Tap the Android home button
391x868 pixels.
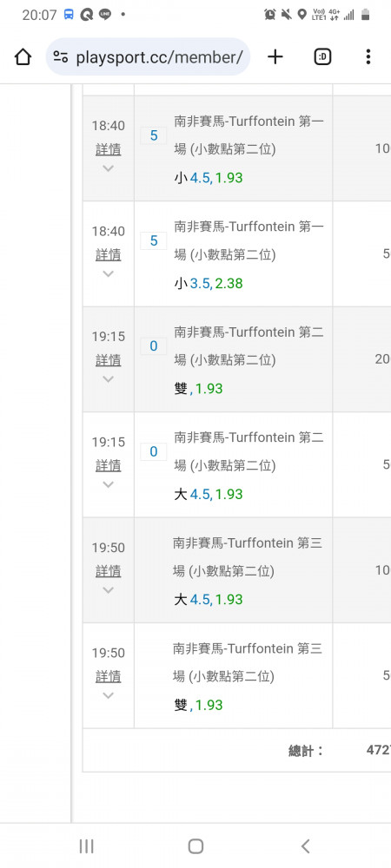[x=195, y=845]
